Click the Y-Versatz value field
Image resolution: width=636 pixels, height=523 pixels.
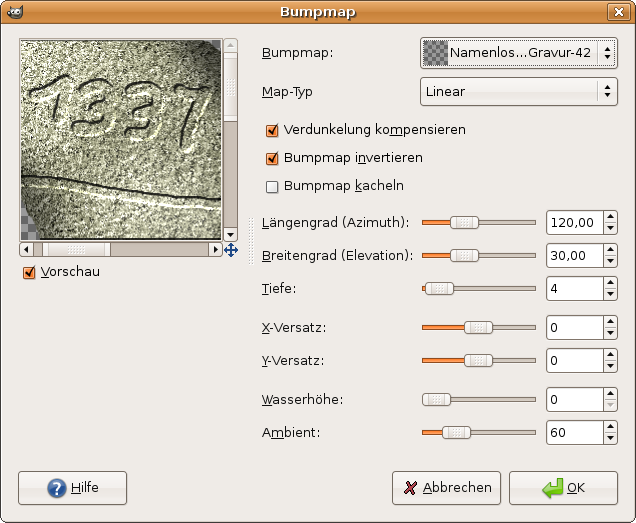[x=575, y=361]
